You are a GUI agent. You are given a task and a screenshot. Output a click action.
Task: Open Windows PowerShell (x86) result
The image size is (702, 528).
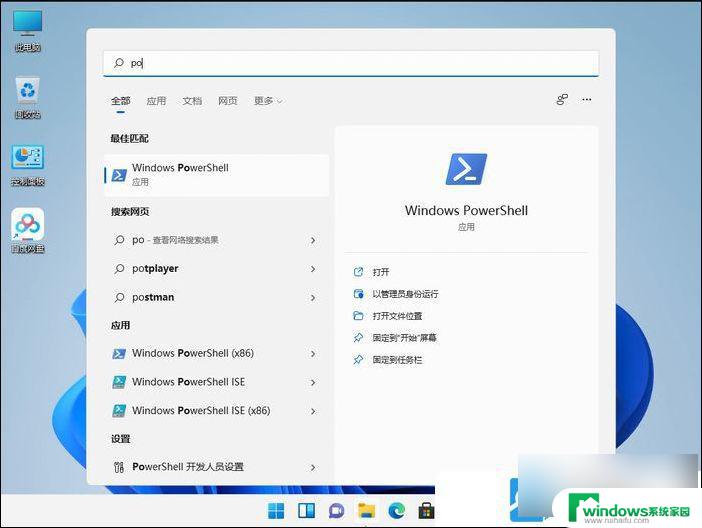217,353
